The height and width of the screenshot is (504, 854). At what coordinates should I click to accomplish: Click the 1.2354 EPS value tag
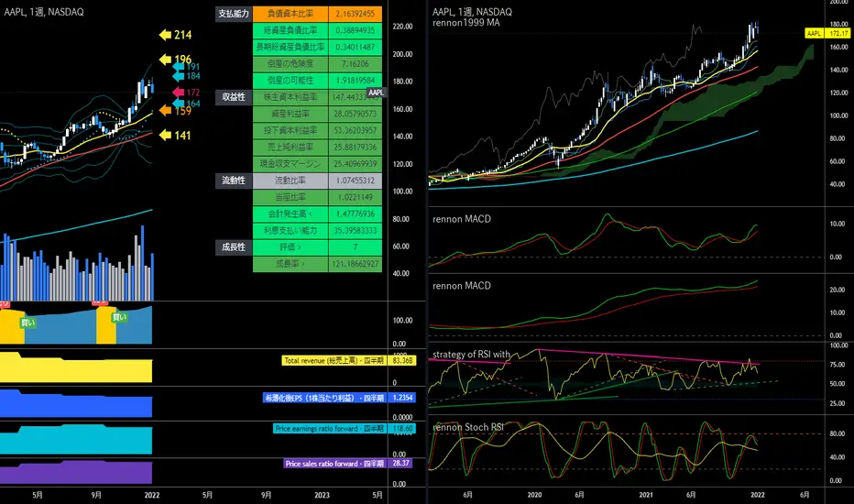pos(402,398)
